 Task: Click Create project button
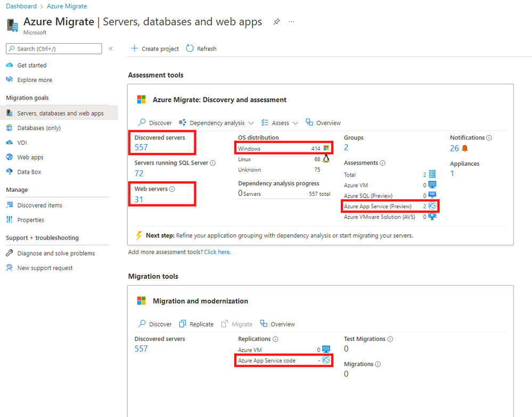coord(155,48)
